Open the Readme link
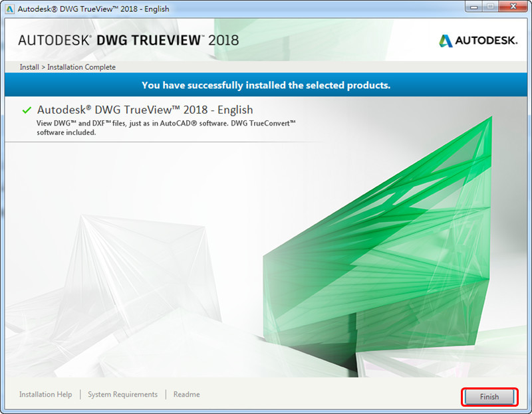This screenshot has height=414, width=532. pos(187,394)
